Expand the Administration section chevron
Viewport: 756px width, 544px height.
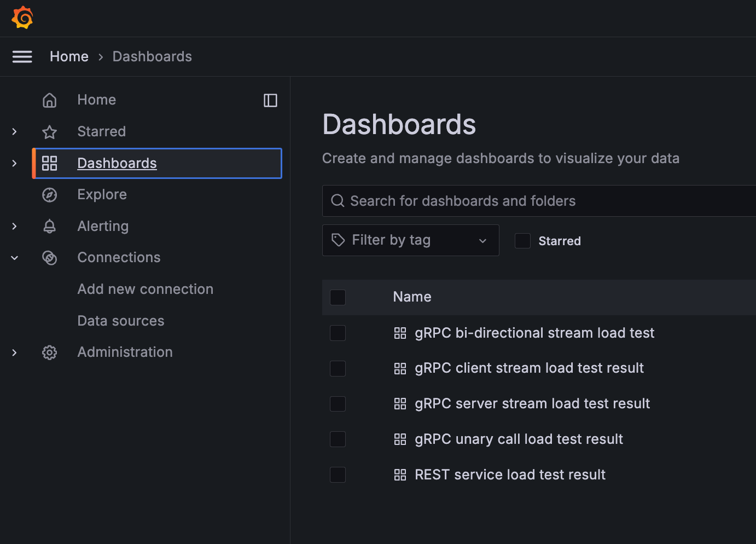[x=15, y=352]
